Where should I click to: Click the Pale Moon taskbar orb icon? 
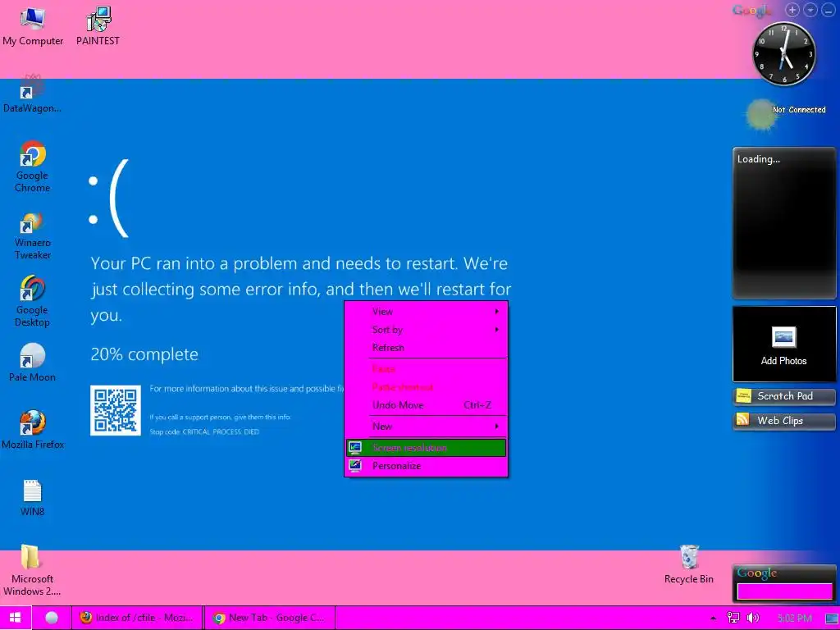52,618
